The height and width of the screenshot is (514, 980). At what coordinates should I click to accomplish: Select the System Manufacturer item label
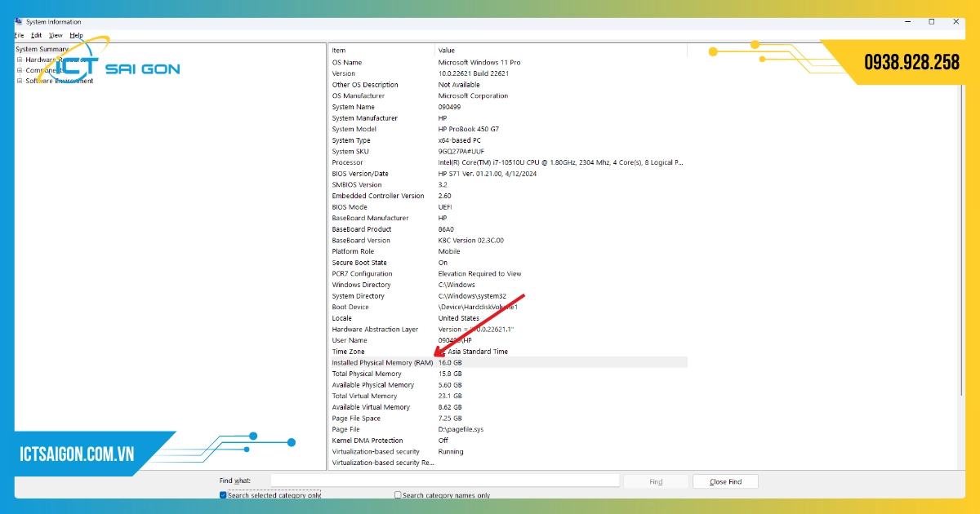365,118
